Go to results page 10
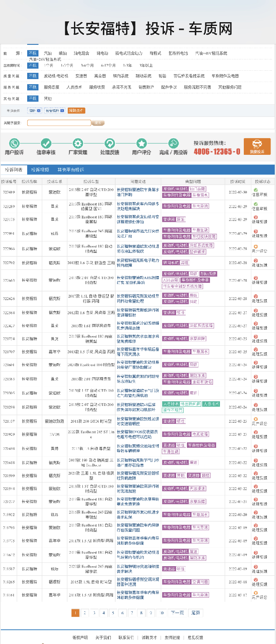 tap(161, 613)
